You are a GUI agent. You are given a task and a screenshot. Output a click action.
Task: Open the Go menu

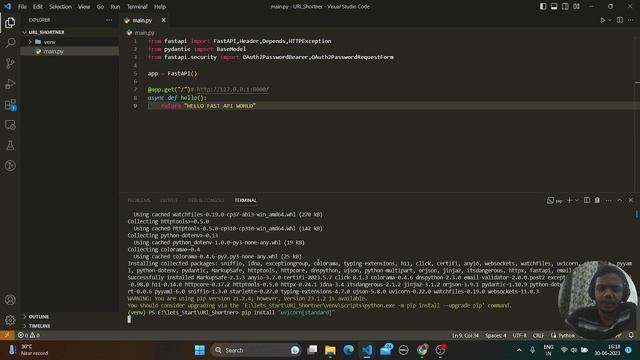coord(100,7)
